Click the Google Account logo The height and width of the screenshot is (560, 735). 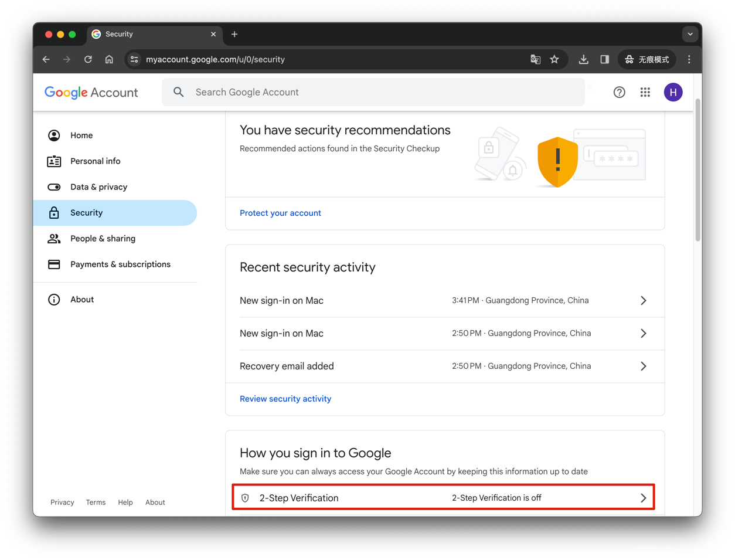point(91,92)
